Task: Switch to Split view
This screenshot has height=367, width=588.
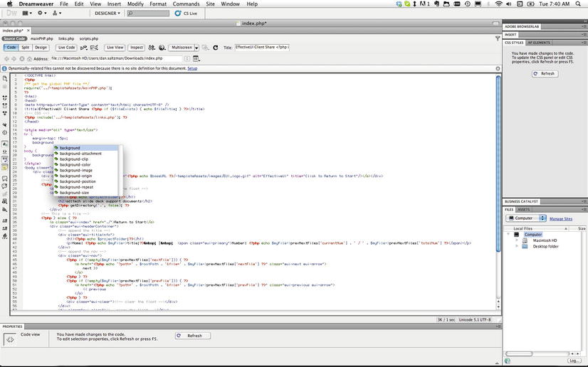Action: pyautogui.click(x=26, y=48)
